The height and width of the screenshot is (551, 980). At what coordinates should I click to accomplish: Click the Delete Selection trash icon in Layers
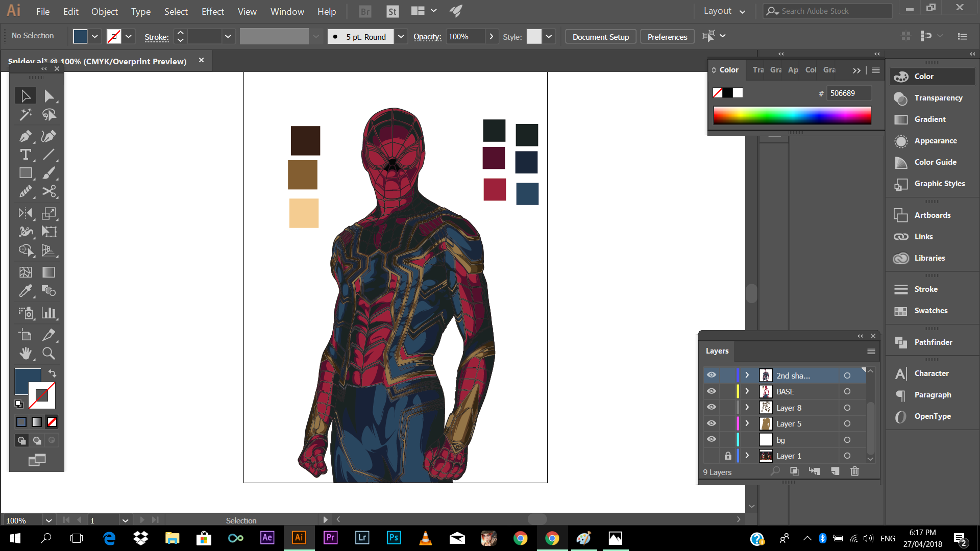click(854, 471)
